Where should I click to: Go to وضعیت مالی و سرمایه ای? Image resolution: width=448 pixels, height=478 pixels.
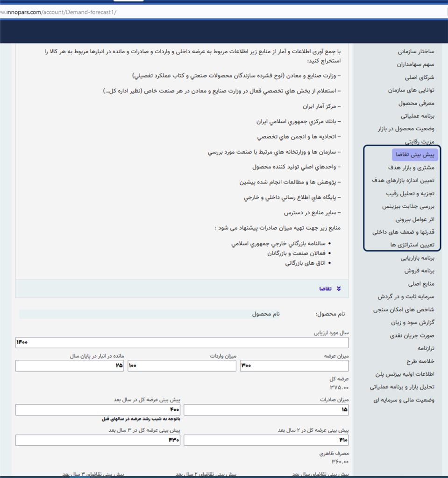point(404,400)
